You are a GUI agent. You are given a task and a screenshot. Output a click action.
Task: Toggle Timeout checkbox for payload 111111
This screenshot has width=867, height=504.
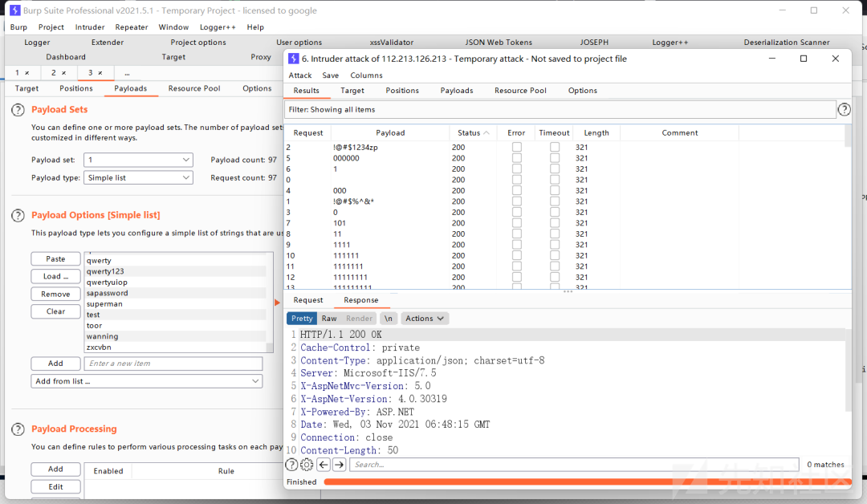555,255
